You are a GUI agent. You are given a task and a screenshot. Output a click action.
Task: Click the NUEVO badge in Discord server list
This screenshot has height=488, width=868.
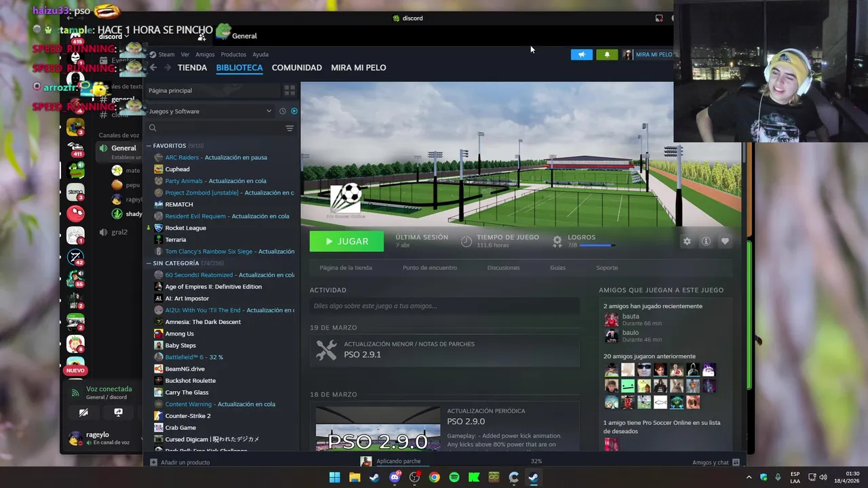tap(75, 371)
